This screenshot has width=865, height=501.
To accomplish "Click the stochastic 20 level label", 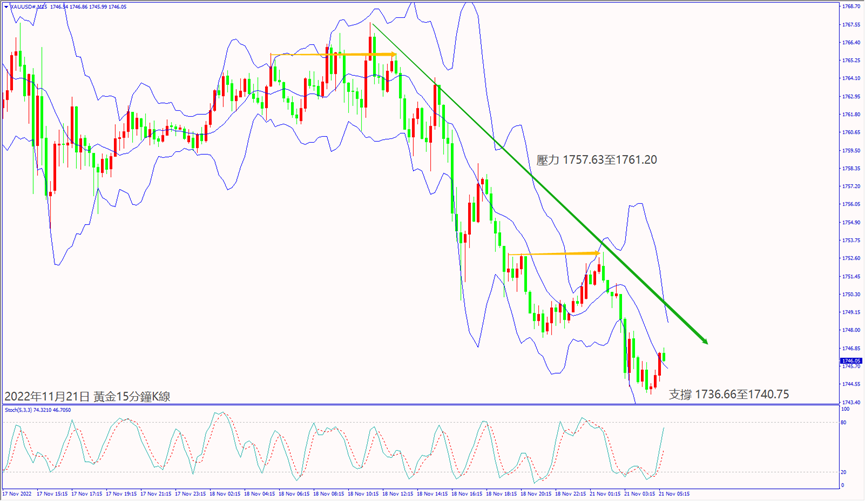I will [x=846, y=473].
